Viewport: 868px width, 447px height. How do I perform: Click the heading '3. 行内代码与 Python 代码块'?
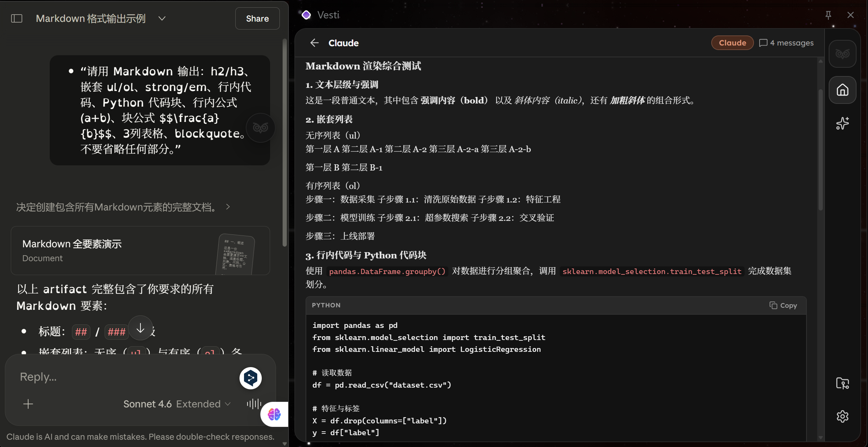[366, 255]
